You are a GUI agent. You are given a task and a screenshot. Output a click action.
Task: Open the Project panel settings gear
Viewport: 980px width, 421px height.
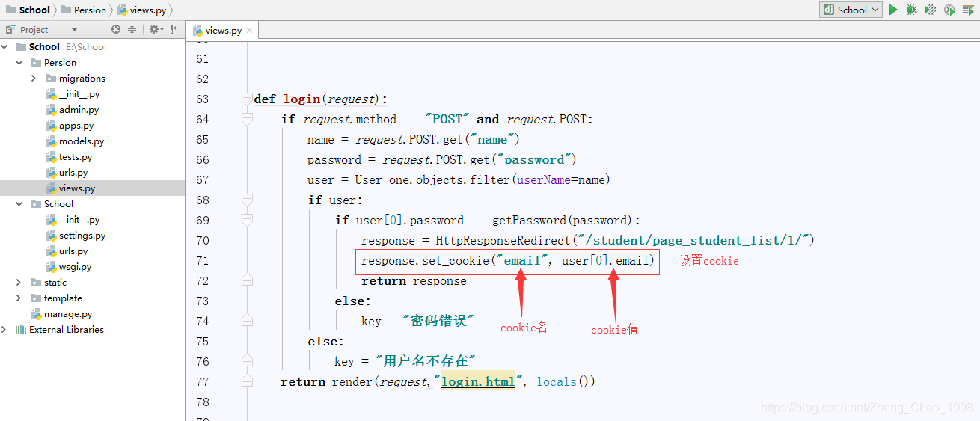(155, 29)
